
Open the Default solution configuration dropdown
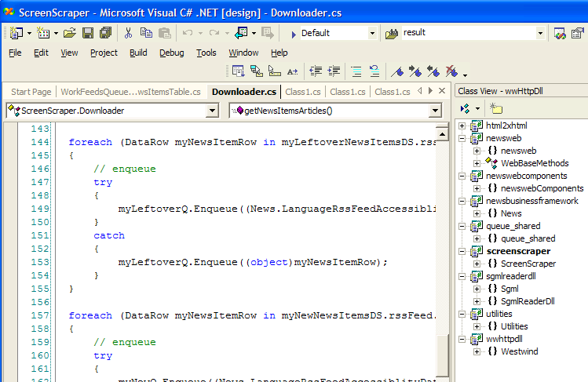pos(372,33)
